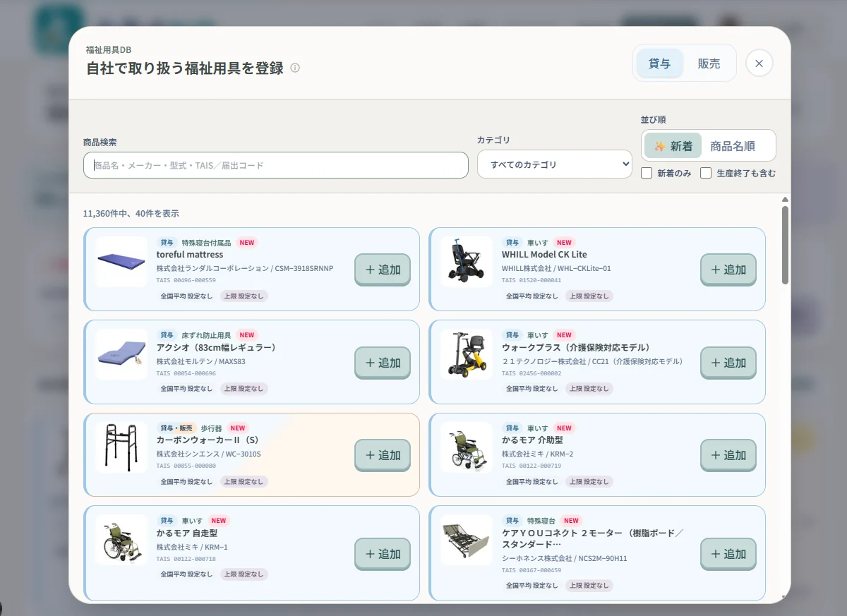The height and width of the screenshot is (616, 847).
Task: Click the 床ずれ防止用具 category label
Action: click(x=206, y=335)
